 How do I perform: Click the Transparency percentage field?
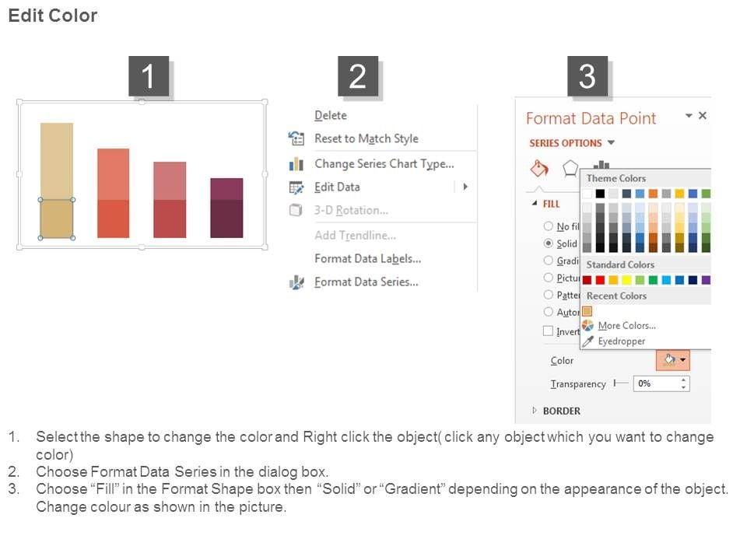click(655, 383)
